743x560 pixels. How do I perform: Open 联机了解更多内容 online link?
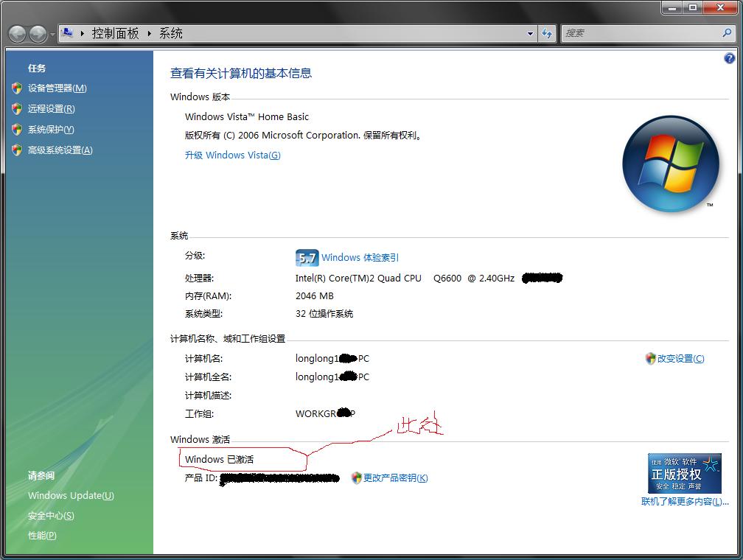click(x=685, y=501)
